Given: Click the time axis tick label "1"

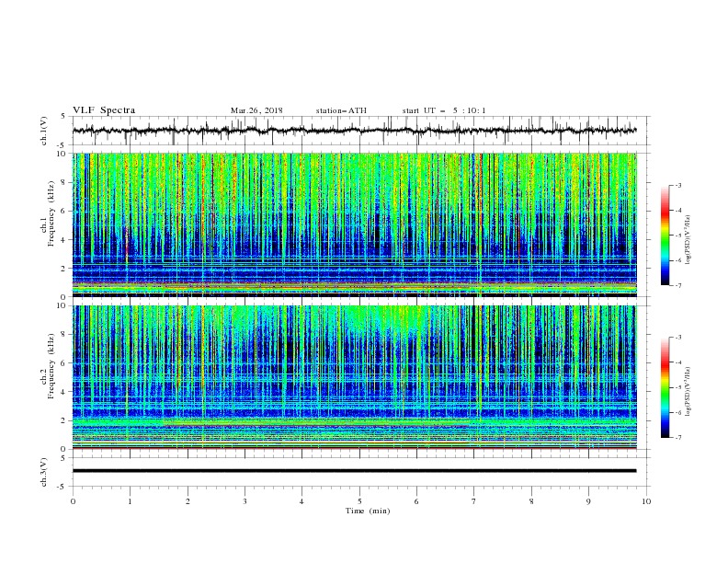Looking at the screenshot, I should coord(130,501).
